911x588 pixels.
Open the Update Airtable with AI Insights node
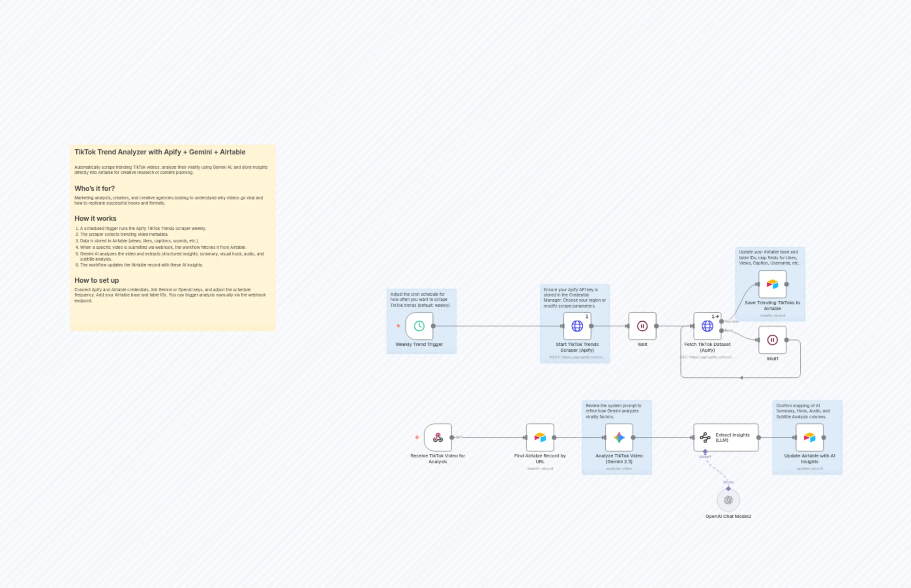810,438
